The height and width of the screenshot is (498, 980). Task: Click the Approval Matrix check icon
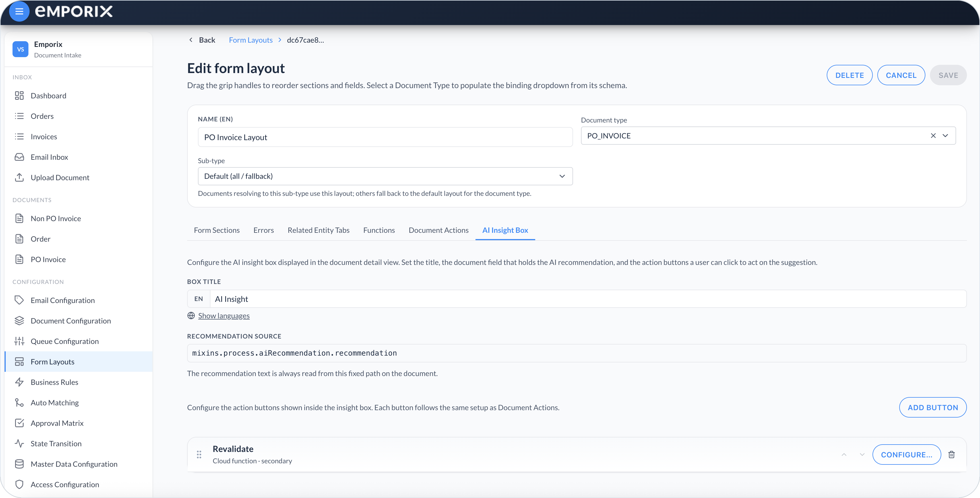pyautogui.click(x=19, y=423)
